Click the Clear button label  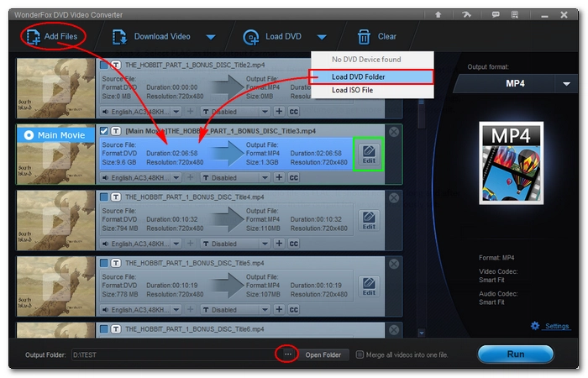(386, 36)
